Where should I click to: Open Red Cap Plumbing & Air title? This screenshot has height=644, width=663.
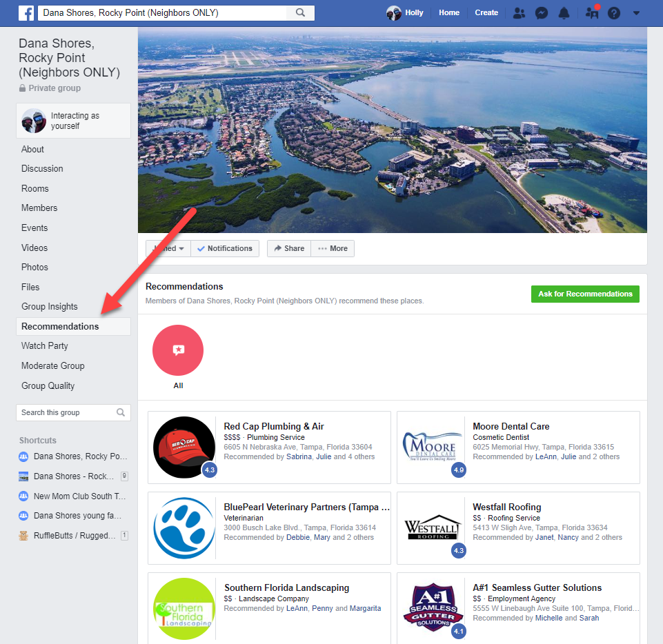(x=274, y=426)
